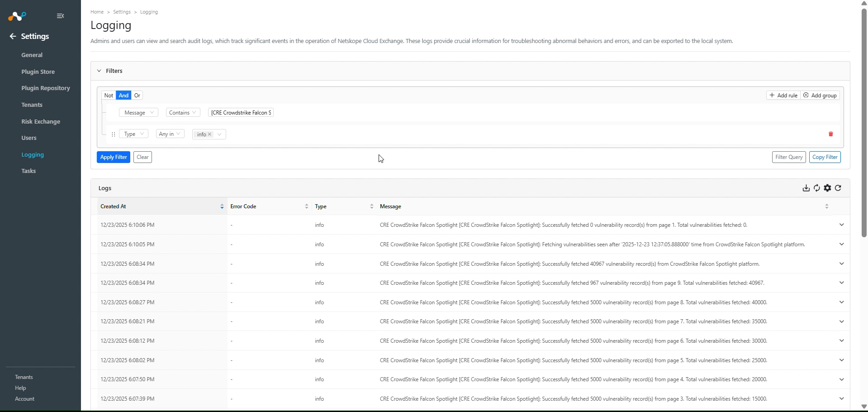Viewport: 868px width, 412px height.
Task: Select Logging in the sidebar
Action: coord(33,155)
